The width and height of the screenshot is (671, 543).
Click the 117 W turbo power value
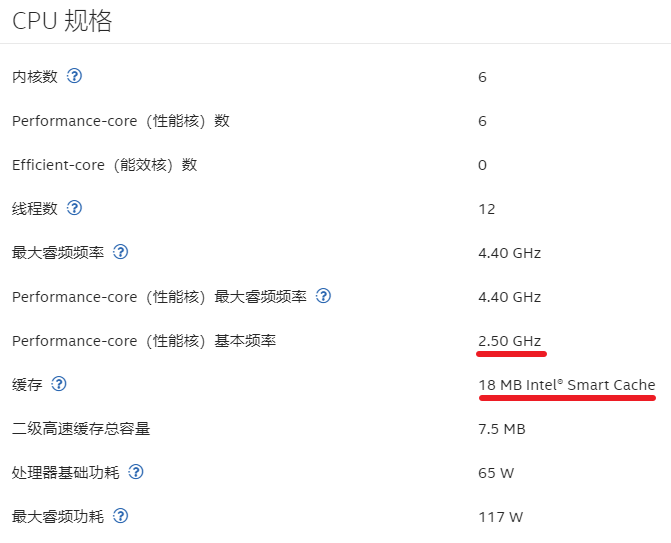coord(500,517)
